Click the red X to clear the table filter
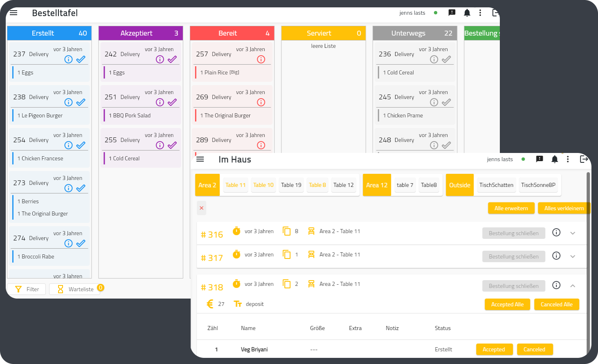 pos(201,208)
